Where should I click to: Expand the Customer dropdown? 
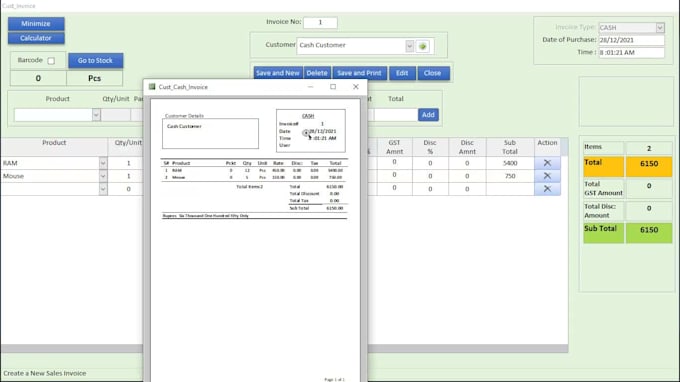[x=409, y=46]
